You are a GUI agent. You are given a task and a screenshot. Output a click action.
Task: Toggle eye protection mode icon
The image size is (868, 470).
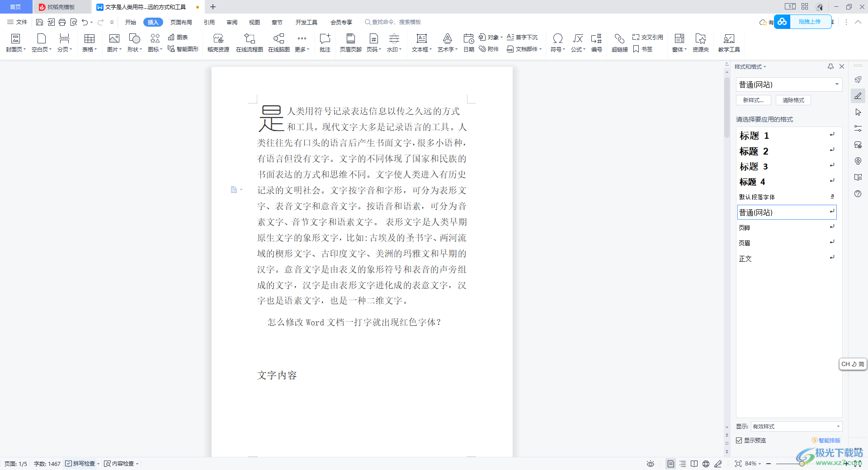click(x=651, y=464)
